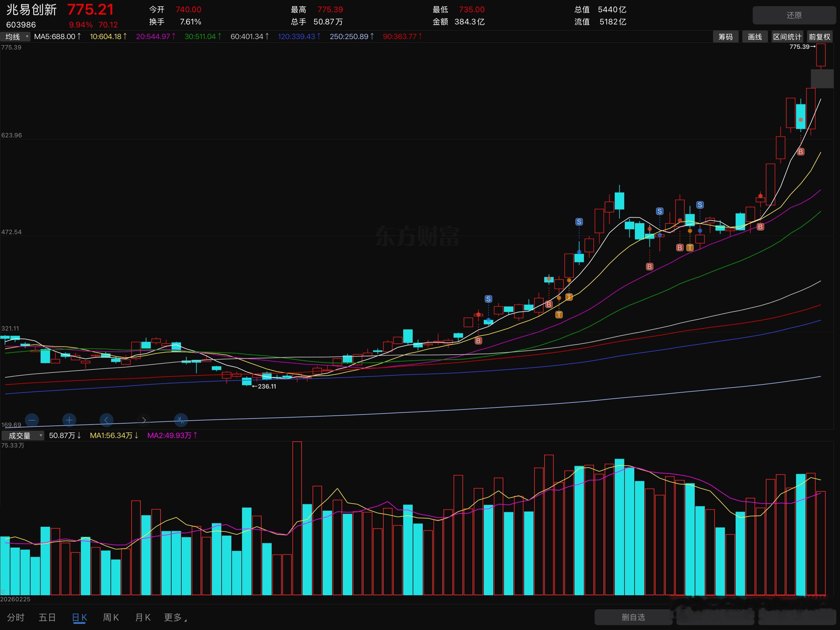The height and width of the screenshot is (630, 840).
Task: Switch to the 周K tab
Action: tap(111, 617)
